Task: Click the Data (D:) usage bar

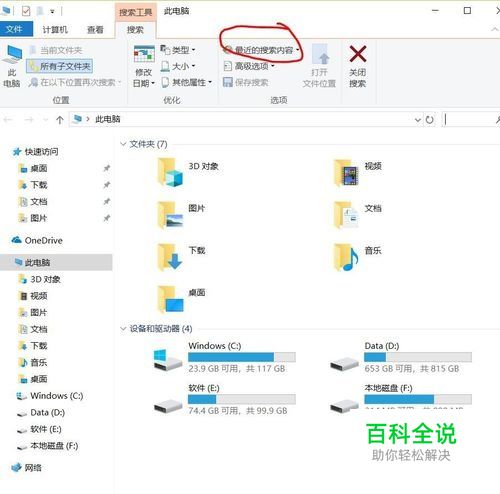Action: click(418, 357)
